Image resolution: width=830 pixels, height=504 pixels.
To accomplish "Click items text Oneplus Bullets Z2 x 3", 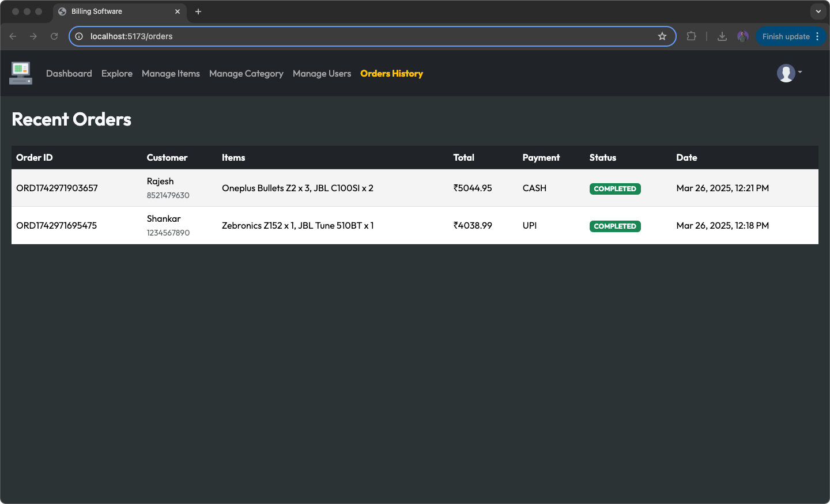I will pos(266,188).
